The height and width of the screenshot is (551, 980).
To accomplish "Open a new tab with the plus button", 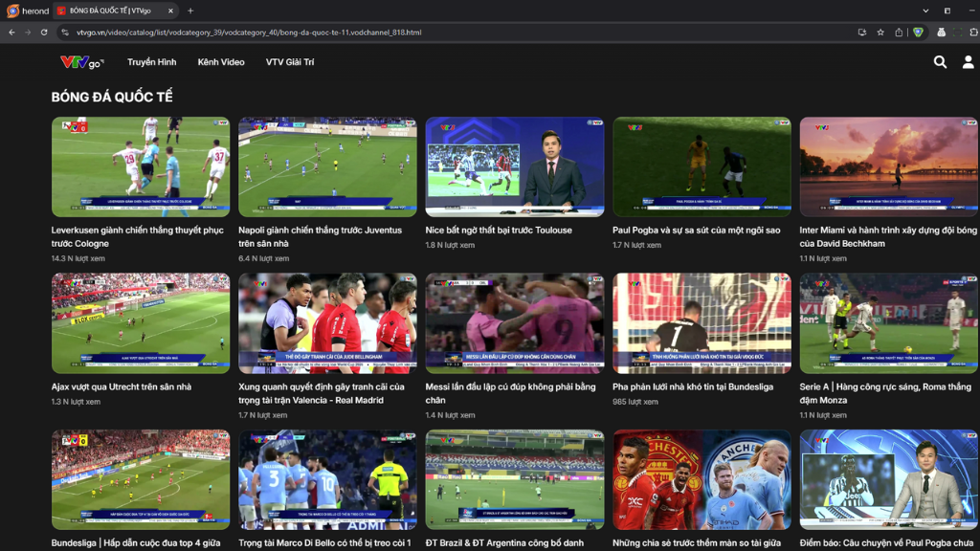I will tap(190, 11).
